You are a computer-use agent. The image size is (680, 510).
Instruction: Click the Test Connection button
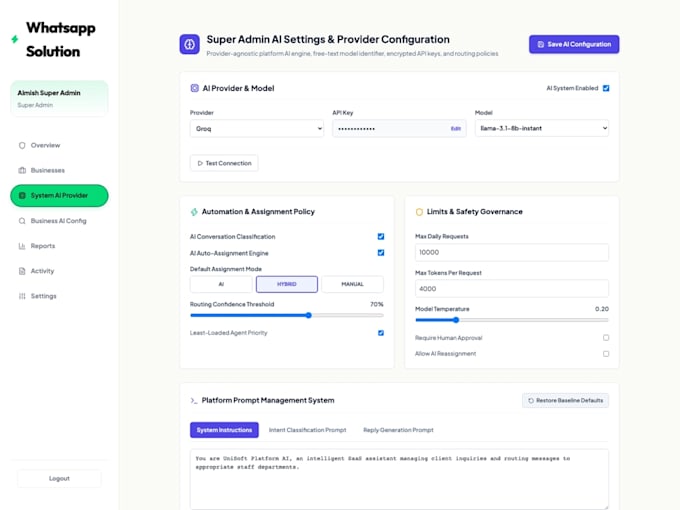[224, 163]
